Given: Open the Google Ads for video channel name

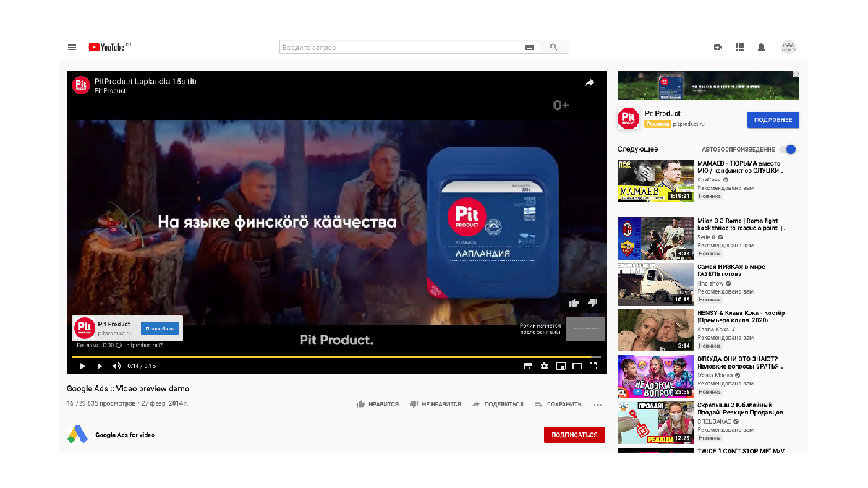Looking at the screenshot, I should 125,435.
